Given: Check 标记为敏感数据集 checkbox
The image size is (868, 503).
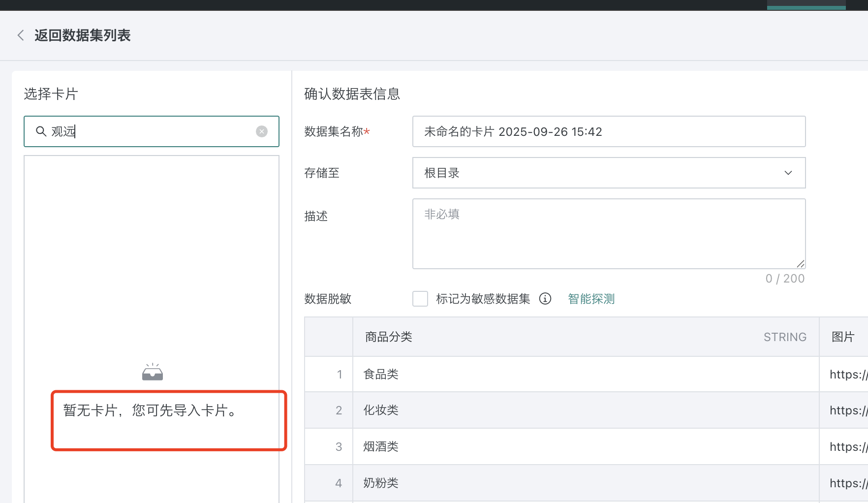Looking at the screenshot, I should point(420,299).
